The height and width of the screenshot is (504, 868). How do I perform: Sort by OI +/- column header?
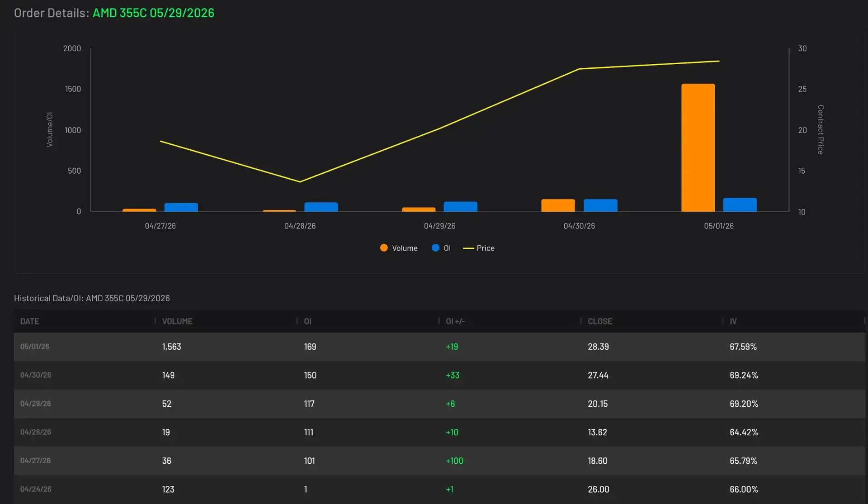point(455,321)
